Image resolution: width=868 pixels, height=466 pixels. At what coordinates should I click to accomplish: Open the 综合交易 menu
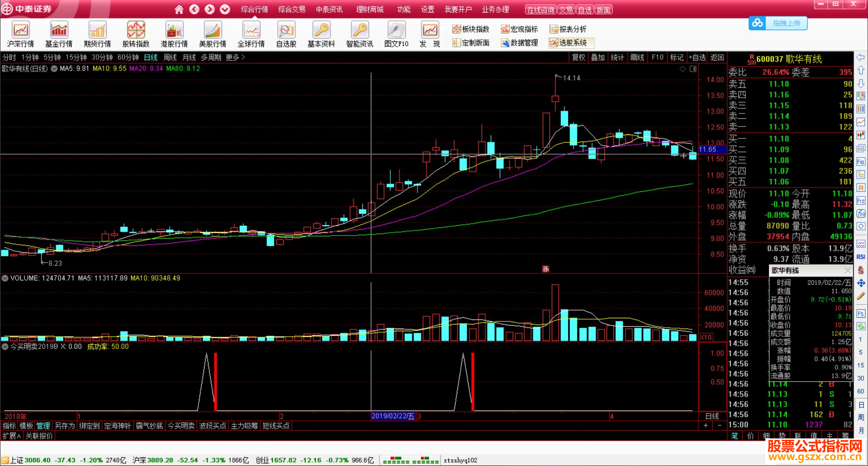pyautogui.click(x=292, y=9)
